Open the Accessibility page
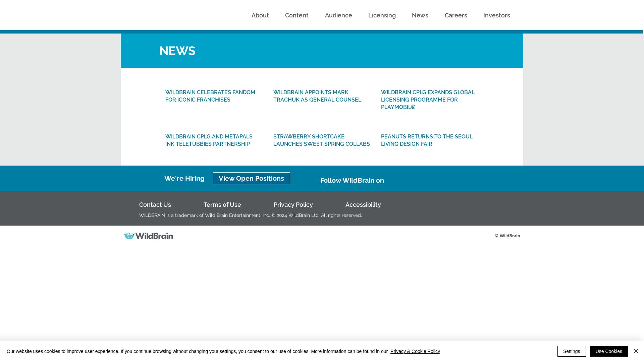This screenshot has width=644, height=362. [363, 204]
